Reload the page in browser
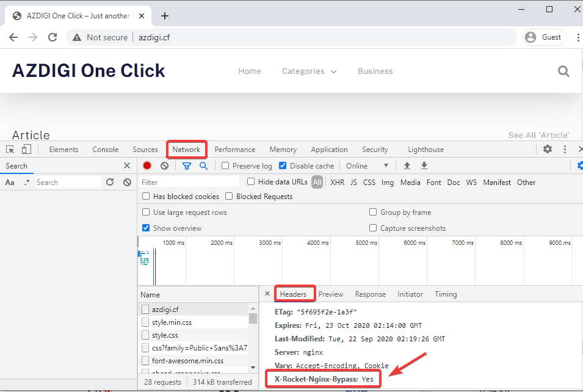 pos(53,37)
